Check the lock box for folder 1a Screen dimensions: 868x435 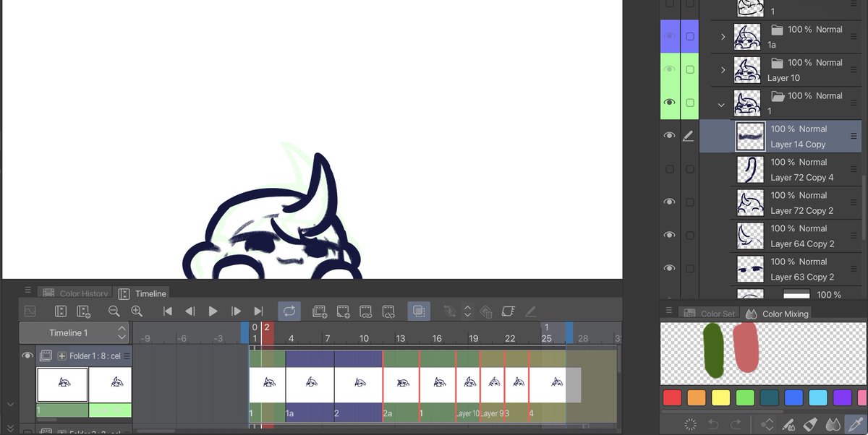coord(689,36)
